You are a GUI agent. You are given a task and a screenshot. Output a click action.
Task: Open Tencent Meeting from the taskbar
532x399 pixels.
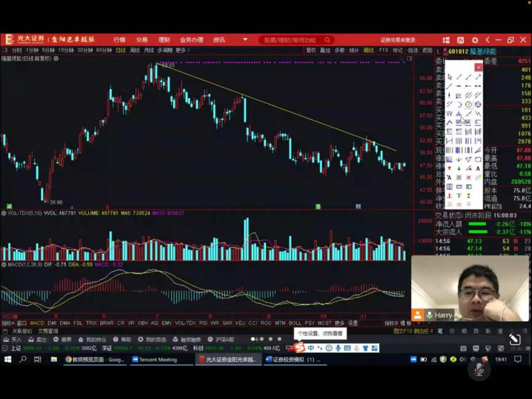tap(158, 360)
